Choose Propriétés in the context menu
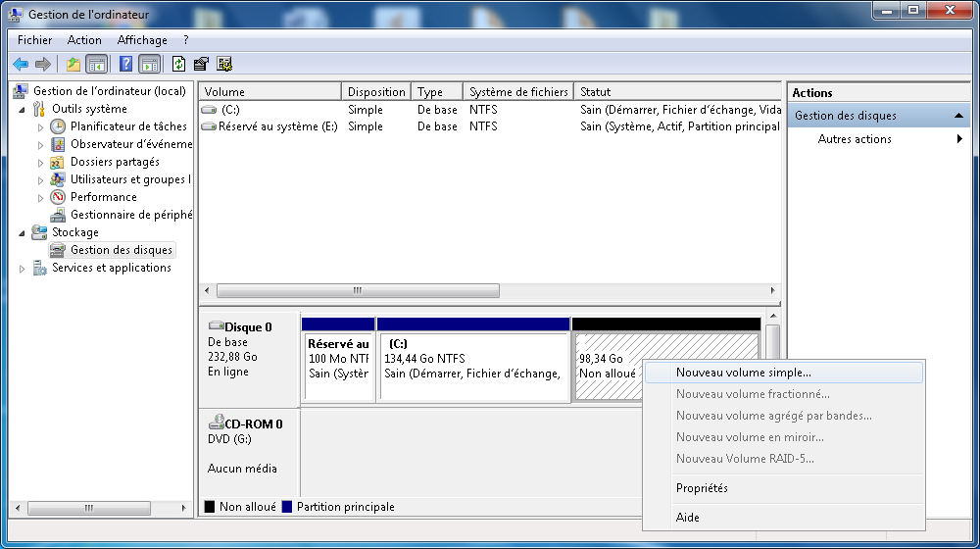Image resolution: width=980 pixels, height=549 pixels. (x=784, y=487)
